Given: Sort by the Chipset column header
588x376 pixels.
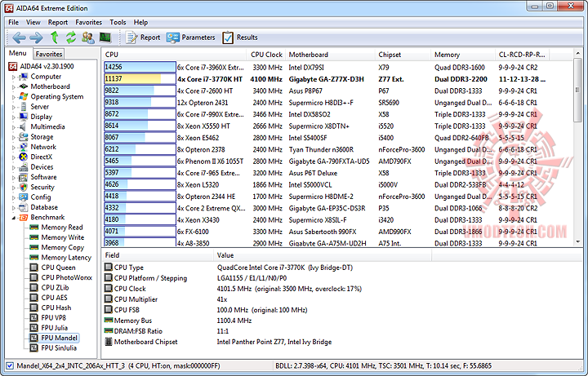Looking at the screenshot, I should [x=403, y=55].
